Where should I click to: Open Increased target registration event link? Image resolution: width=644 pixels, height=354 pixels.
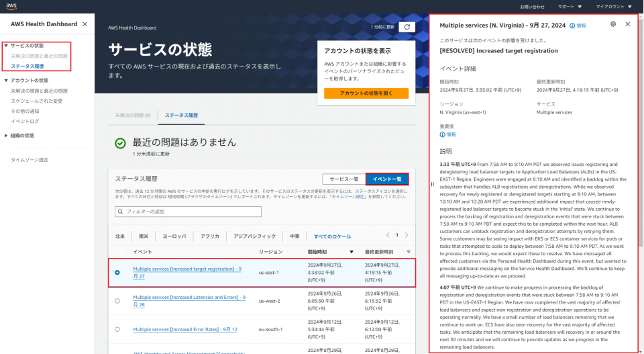tap(187, 273)
